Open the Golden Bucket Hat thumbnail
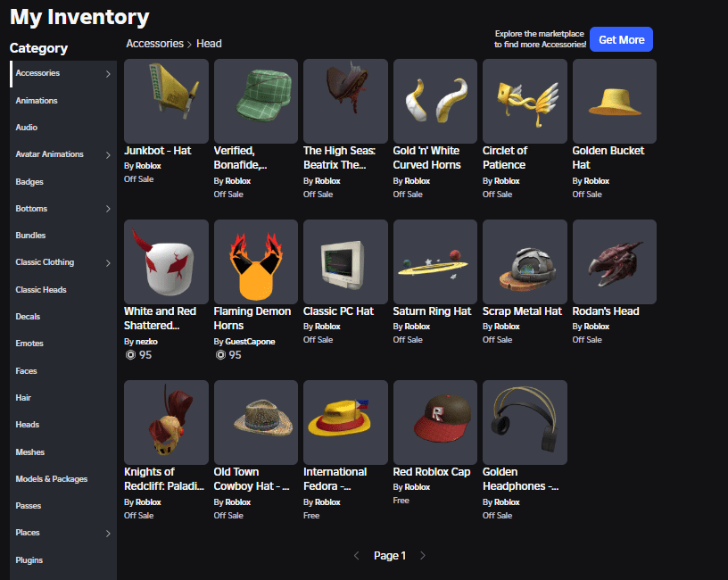Image resolution: width=728 pixels, height=580 pixels. (x=614, y=101)
